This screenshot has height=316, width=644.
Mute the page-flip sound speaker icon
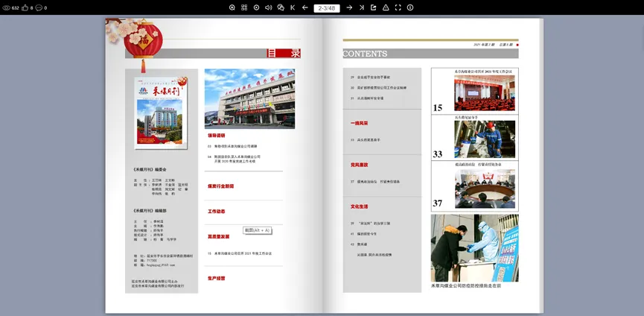(x=269, y=7)
